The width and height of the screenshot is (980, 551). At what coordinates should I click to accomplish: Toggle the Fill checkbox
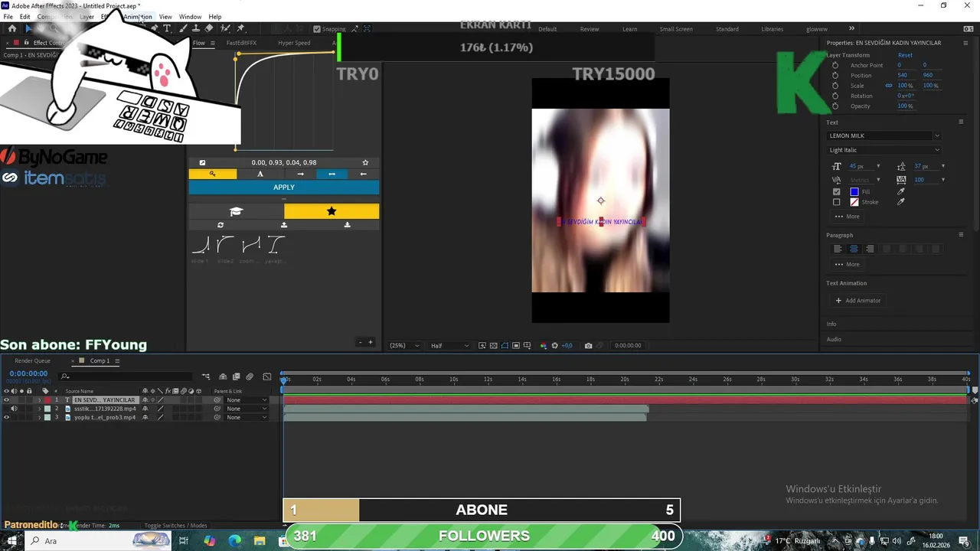pos(836,191)
